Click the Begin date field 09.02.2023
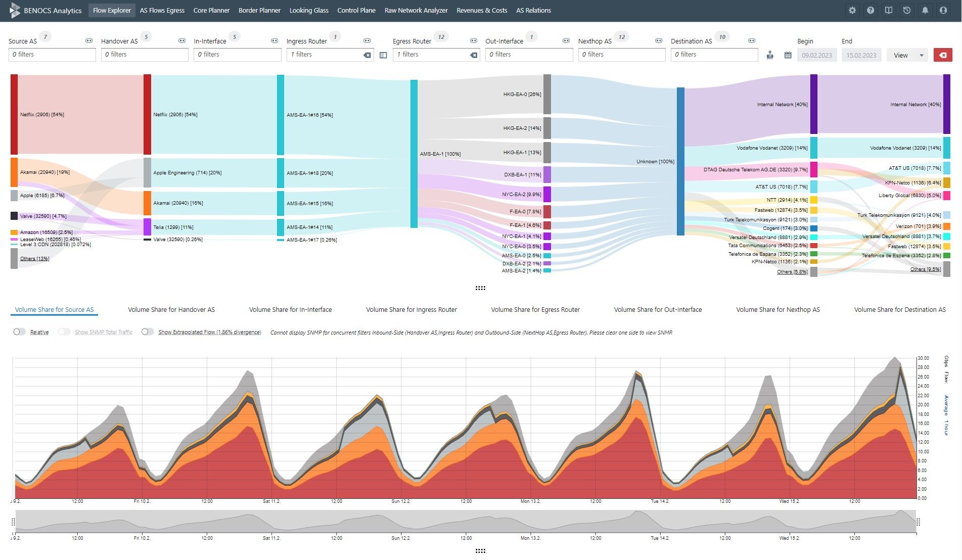The image size is (962, 560). [x=817, y=55]
